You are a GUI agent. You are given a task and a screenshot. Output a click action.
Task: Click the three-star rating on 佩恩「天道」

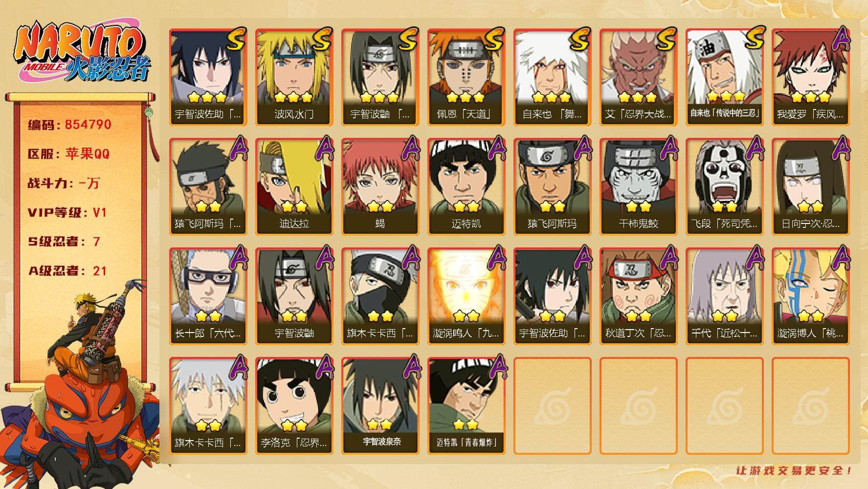pyautogui.click(x=466, y=97)
